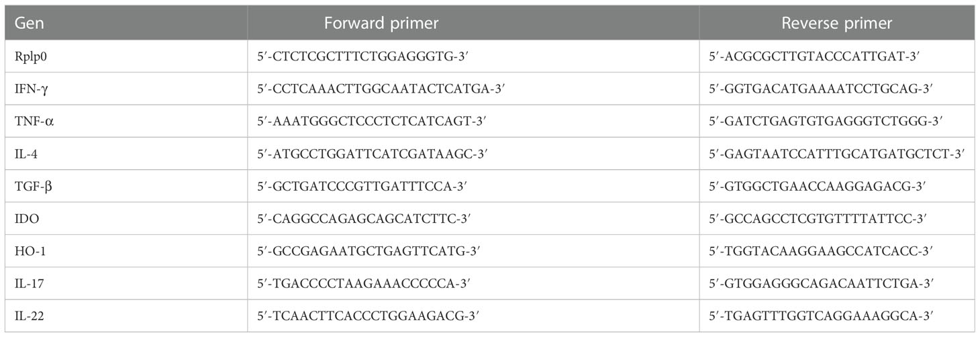
Task: Select the Reverse primer column header
Action: point(837,23)
